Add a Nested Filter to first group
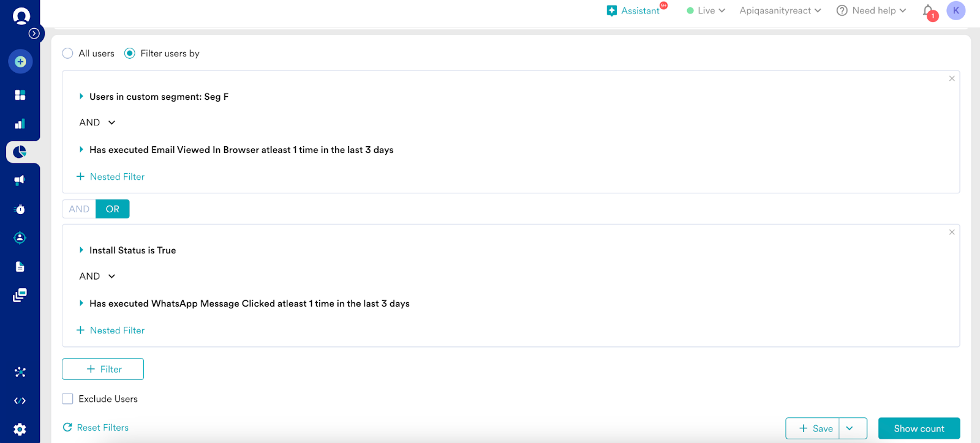Image resolution: width=980 pixels, height=443 pixels. pos(111,177)
